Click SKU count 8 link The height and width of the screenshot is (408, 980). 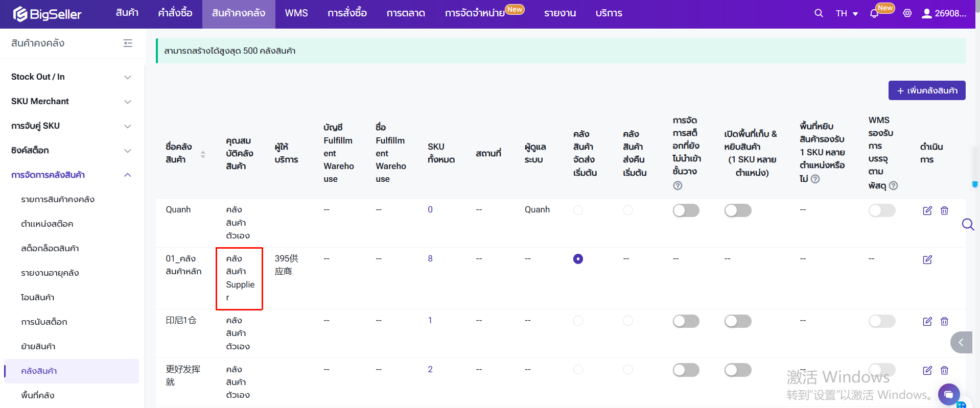point(430,258)
